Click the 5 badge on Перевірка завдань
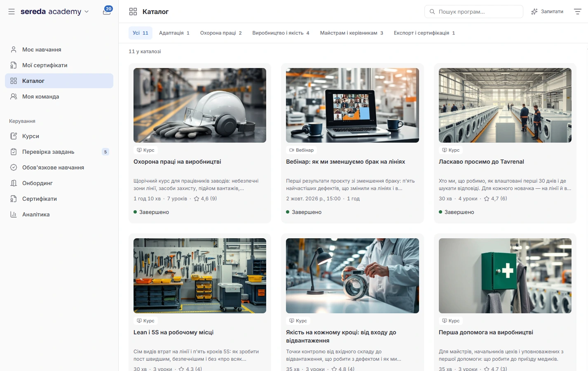This screenshot has height=371, width=588. pyautogui.click(x=105, y=152)
